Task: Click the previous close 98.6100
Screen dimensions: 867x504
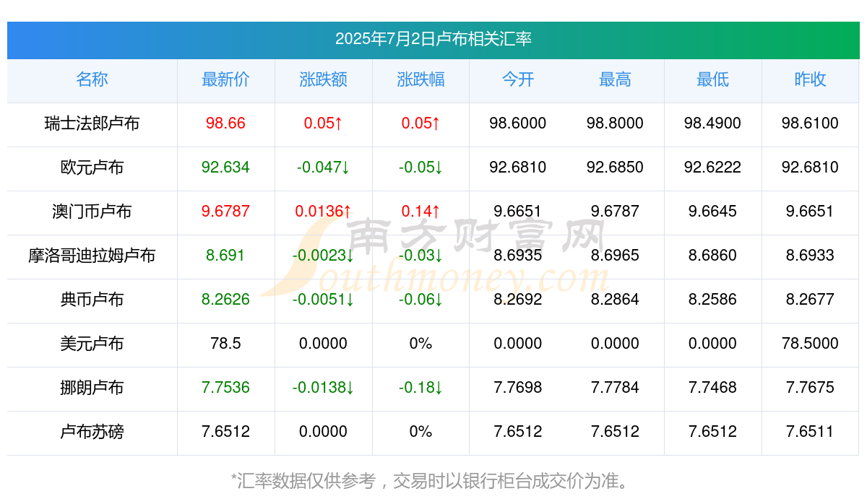Action: point(810,123)
